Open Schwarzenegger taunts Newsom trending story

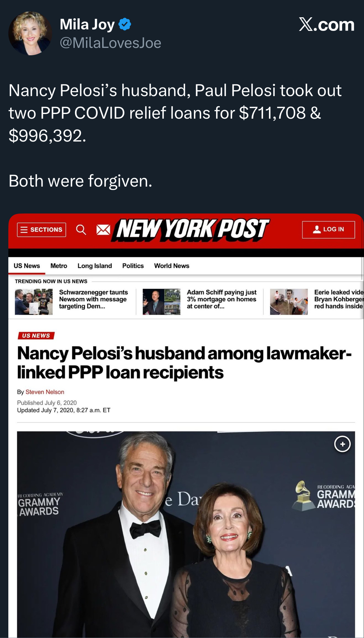point(94,299)
